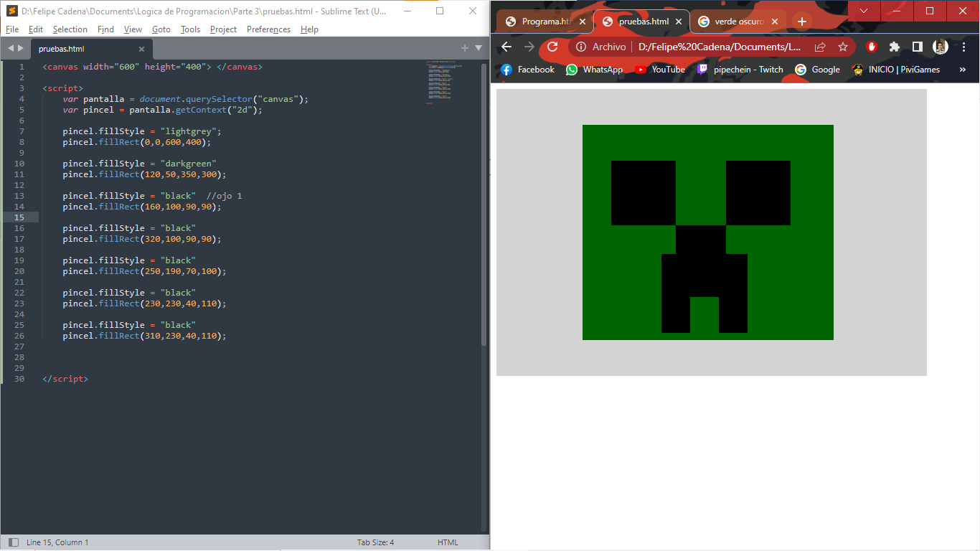The height and width of the screenshot is (551, 980).
Task: Open the YouTube bookmark
Action: [x=659, y=70]
